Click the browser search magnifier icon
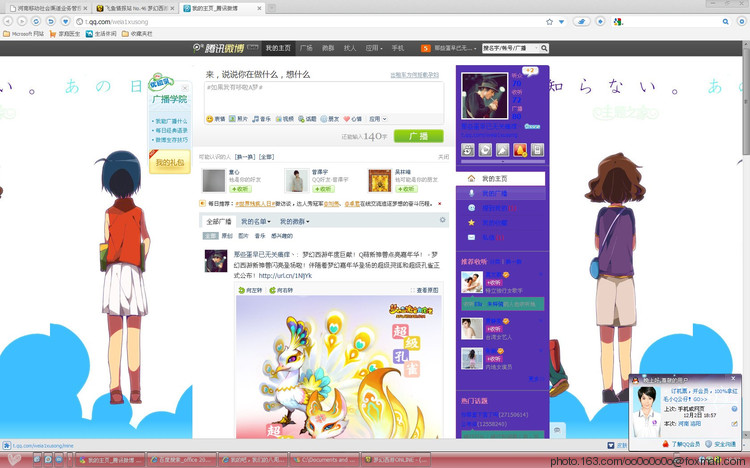Image resolution: width=750 pixels, height=468 pixels. point(725,22)
